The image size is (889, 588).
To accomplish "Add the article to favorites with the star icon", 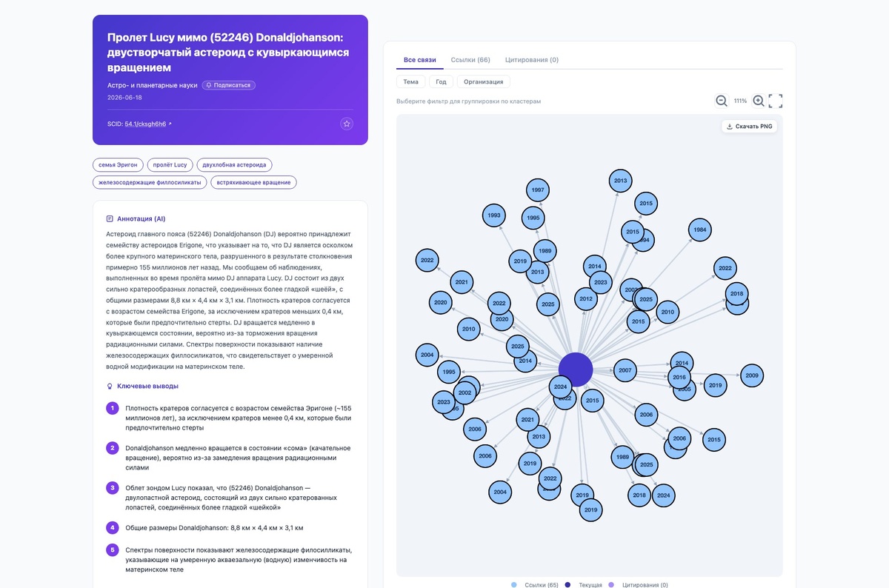I will (347, 124).
